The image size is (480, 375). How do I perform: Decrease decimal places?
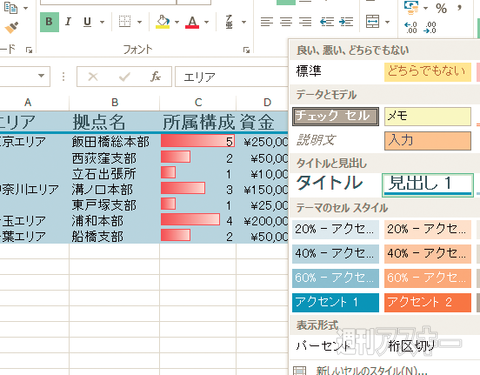430,27
